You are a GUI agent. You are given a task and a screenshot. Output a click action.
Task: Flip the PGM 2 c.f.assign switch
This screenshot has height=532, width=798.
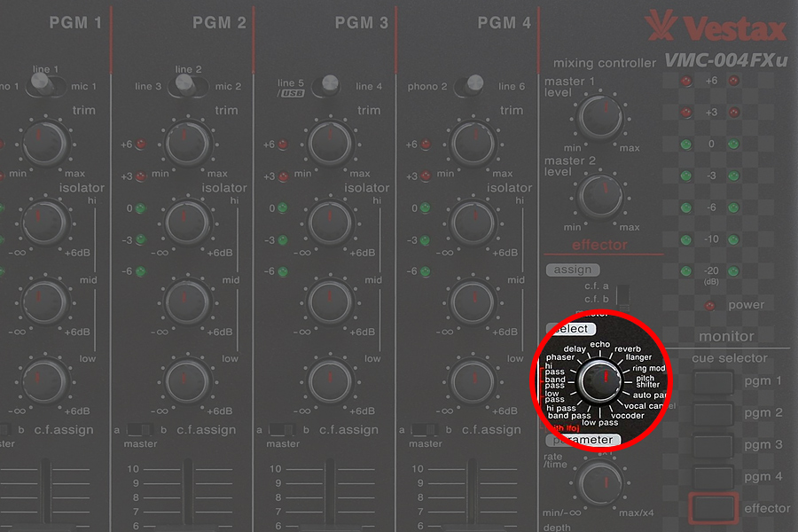pos(136,430)
